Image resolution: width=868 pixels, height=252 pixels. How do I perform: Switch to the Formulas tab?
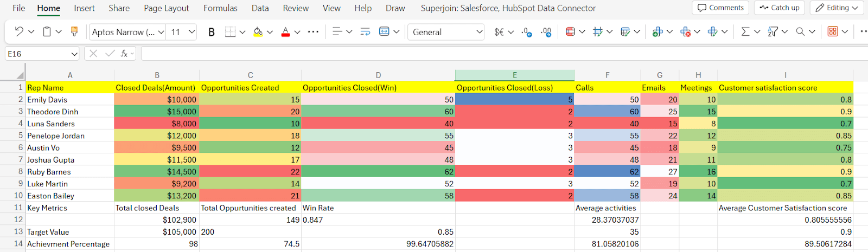[220, 8]
